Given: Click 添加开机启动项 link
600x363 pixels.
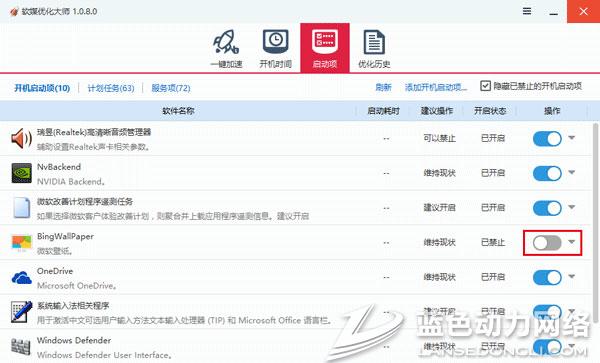Looking at the screenshot, I should [x=436, y=88].
